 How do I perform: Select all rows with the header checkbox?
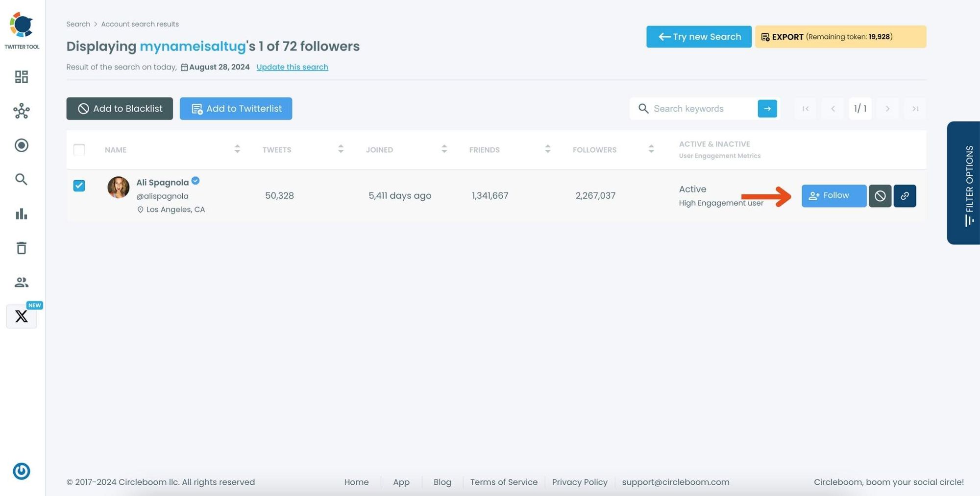point(79,149)
